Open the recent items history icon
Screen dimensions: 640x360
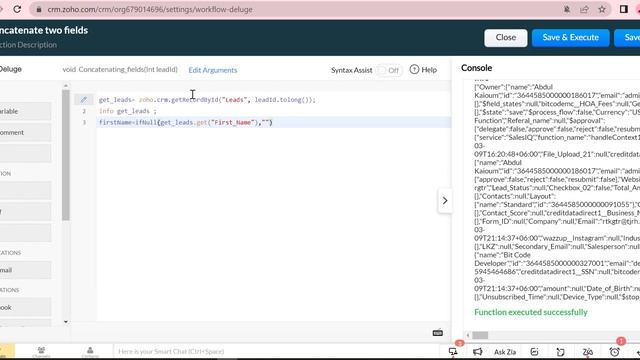pos(560,351)
